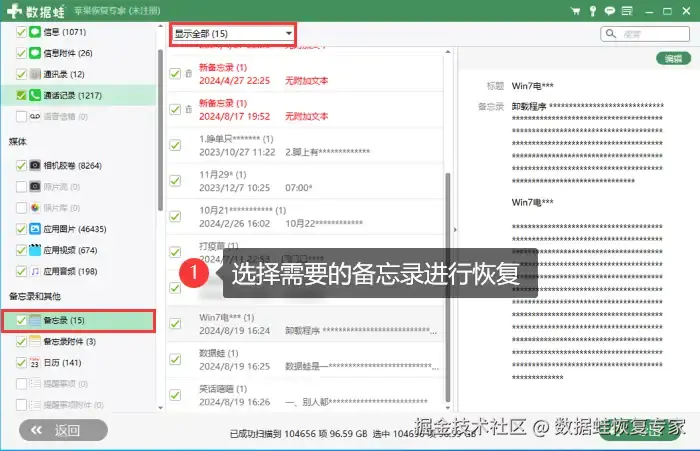
Task: Click the 提醒事项附件 list icon
Action: click(35, 405)
